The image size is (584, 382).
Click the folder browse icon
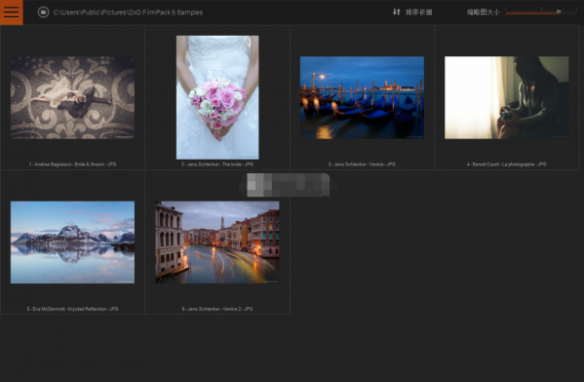(43, 12)
